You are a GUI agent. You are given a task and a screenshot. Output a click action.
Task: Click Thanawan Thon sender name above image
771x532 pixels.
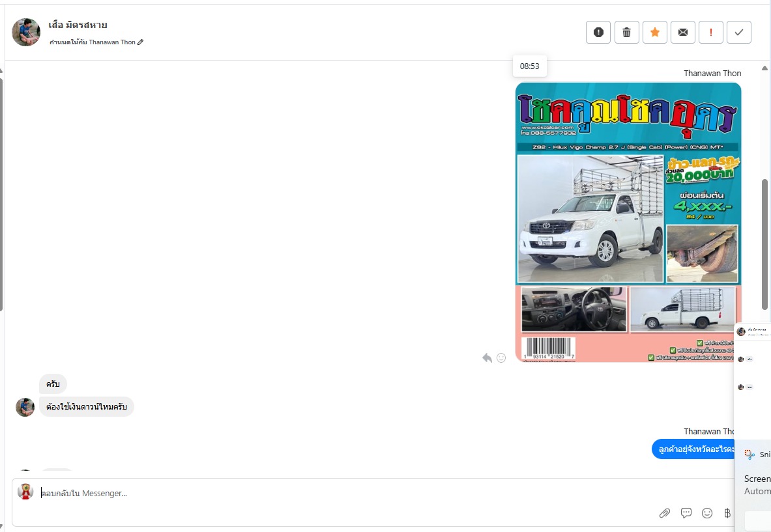point(712,73)
